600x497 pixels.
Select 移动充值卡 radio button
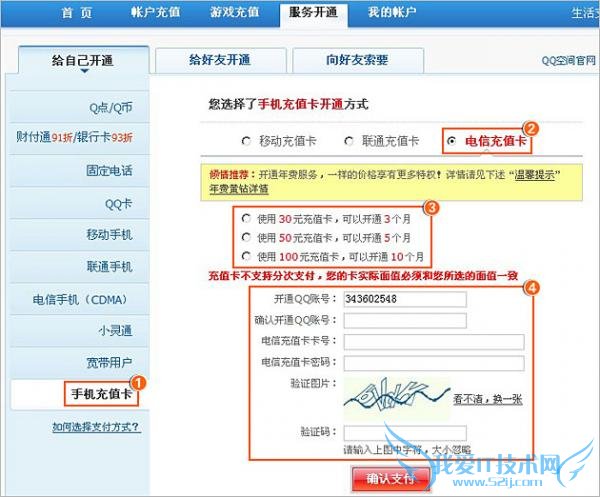(246, 141)
